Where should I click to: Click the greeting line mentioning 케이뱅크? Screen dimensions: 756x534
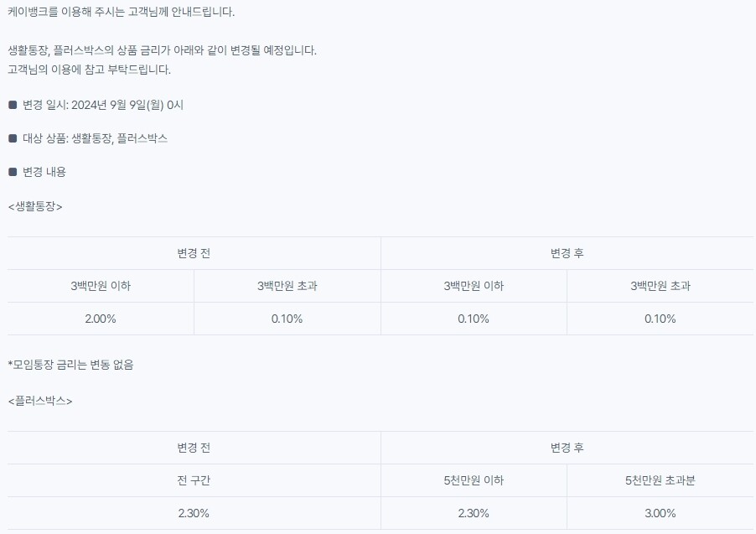[121, 12]
